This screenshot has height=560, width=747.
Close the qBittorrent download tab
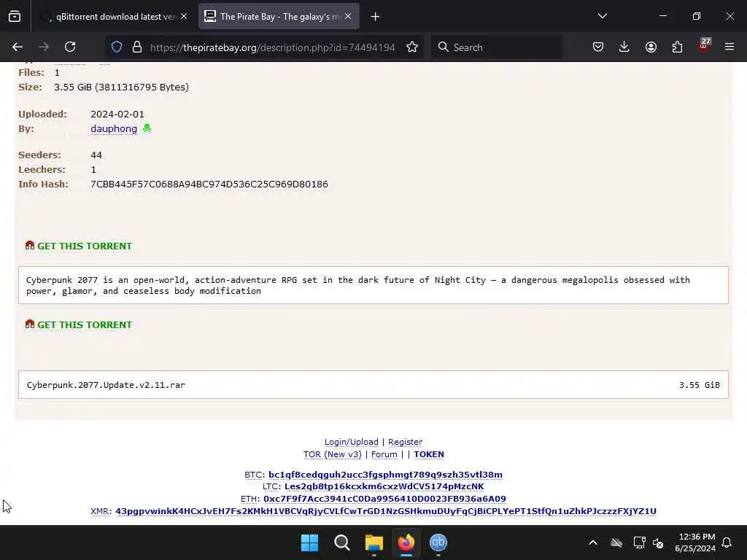pos(184,17)
